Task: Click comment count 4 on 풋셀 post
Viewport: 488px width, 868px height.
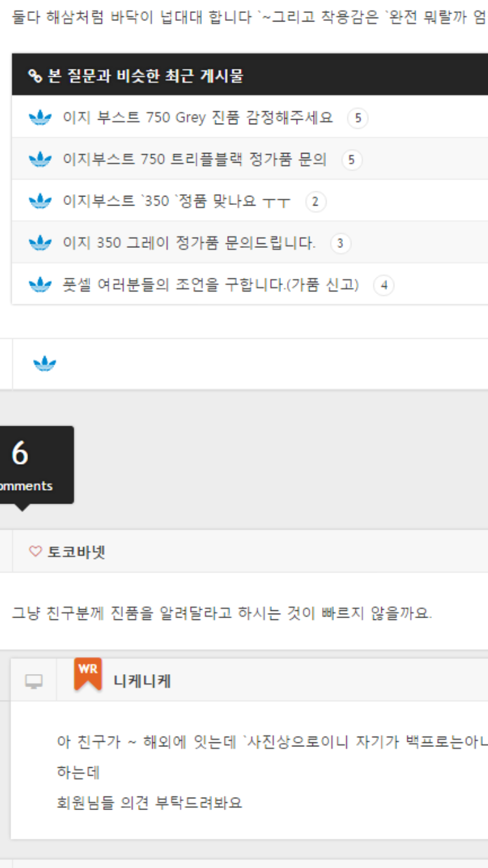Action: pyautogui.click(x=384, y=286)
